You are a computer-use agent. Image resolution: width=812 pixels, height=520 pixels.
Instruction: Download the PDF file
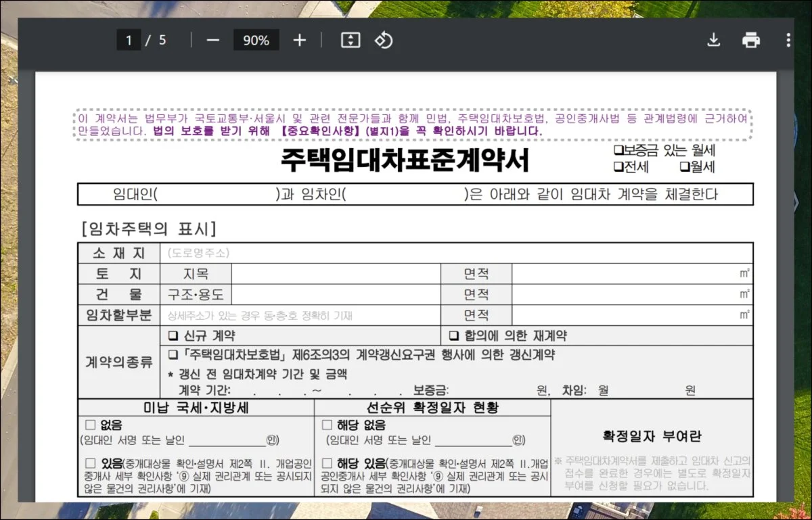coord(713,41)
